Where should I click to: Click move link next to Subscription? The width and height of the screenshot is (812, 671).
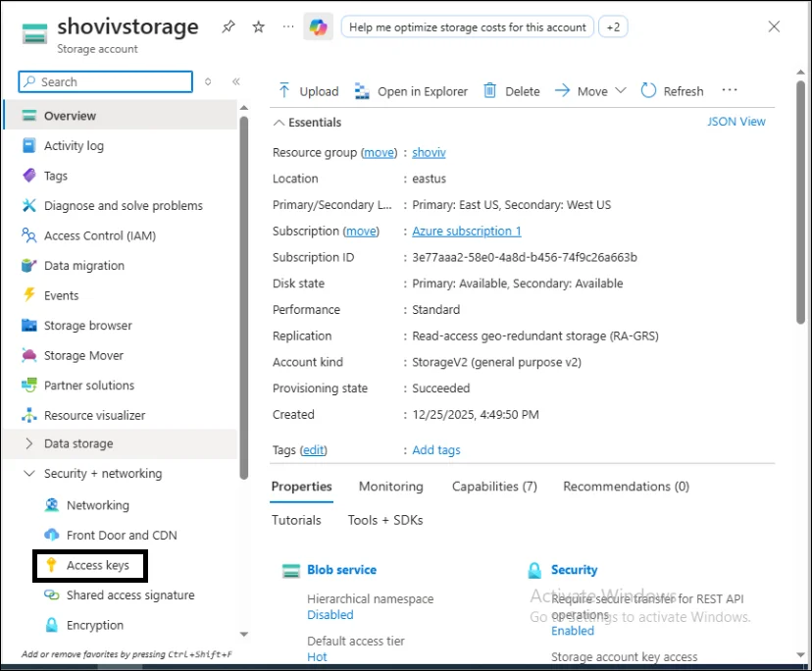pyautogui.click(x=362, y=231)
